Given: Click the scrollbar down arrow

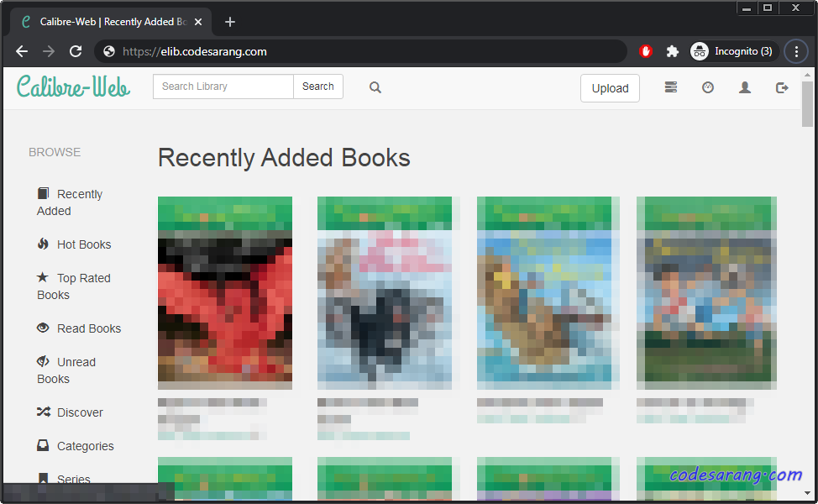Looking at the screenshot, I should [807, 493].
